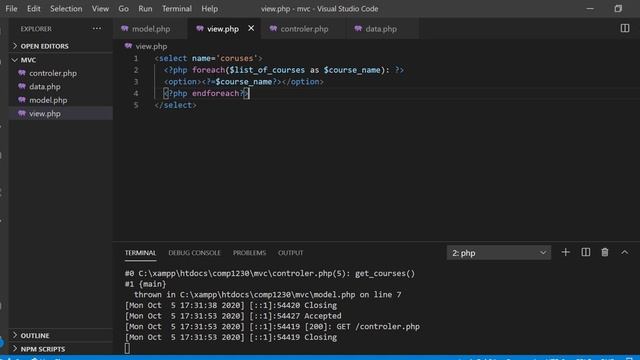This screenshot has width=640, height=360.
Task: Open Explorer more actions ellipsis
Action: (97, 29)
